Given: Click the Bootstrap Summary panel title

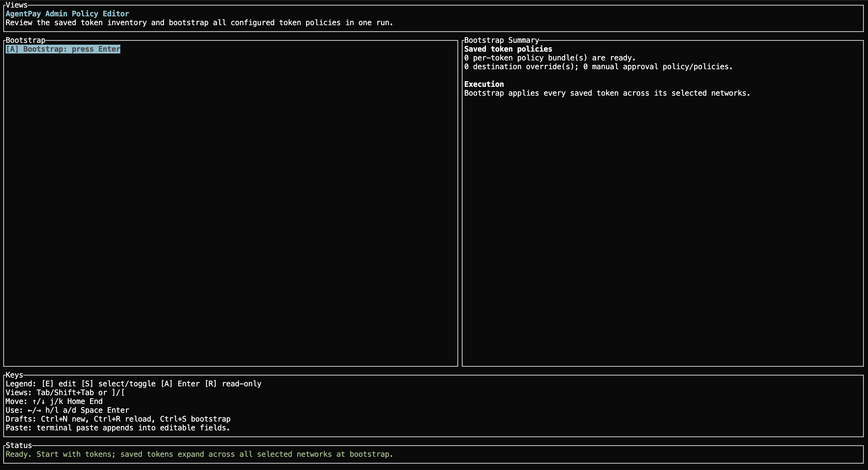Looking at the screenshot, I should [501, 40].
